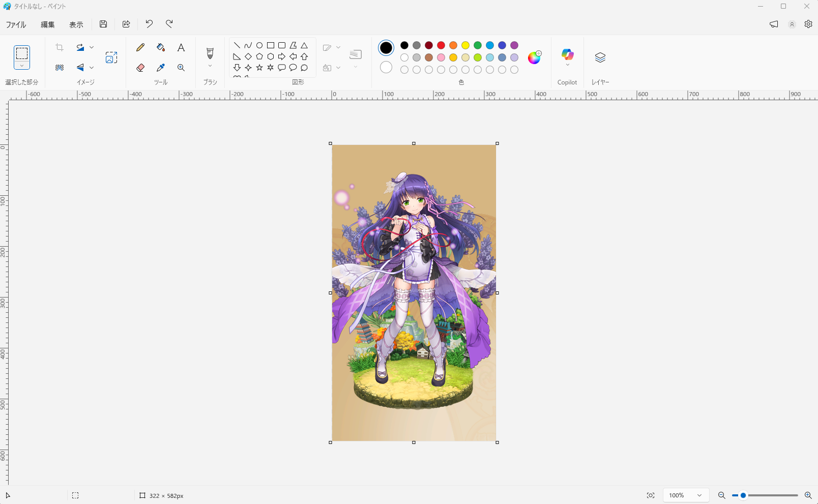Viewport: 818px width, 504px height.
Task: Pick the pink palette color
Action: 441,57
